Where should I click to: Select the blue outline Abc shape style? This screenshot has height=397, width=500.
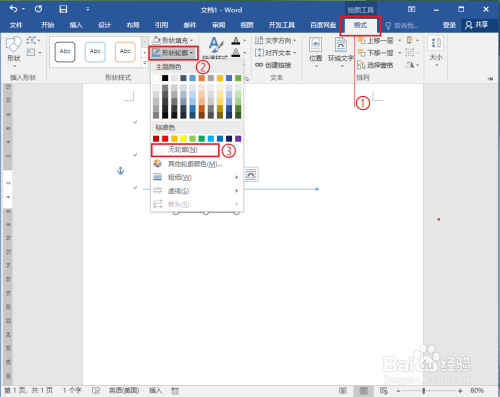[x=95, y=52]
